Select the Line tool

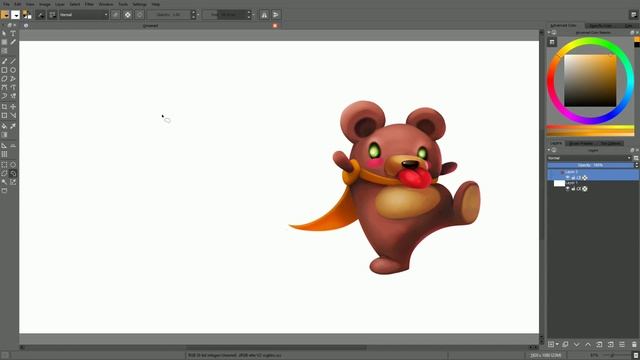pos(13,61)
